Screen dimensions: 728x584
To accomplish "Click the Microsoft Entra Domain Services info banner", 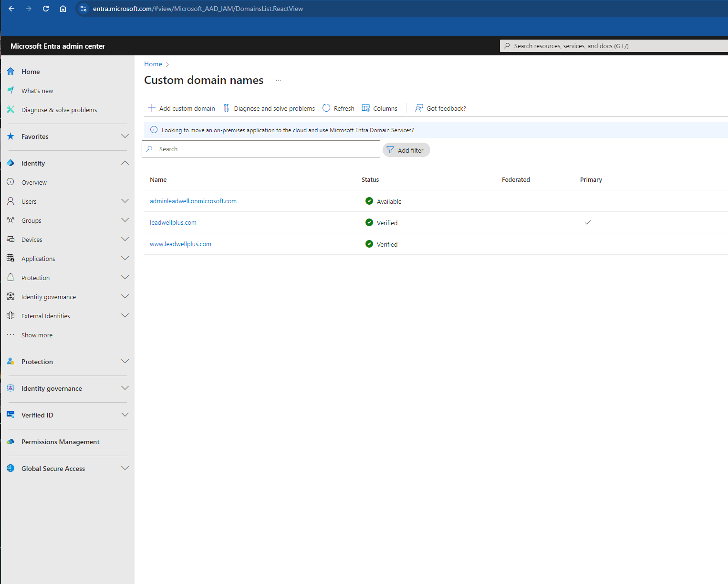I will [x=436, y=130].
